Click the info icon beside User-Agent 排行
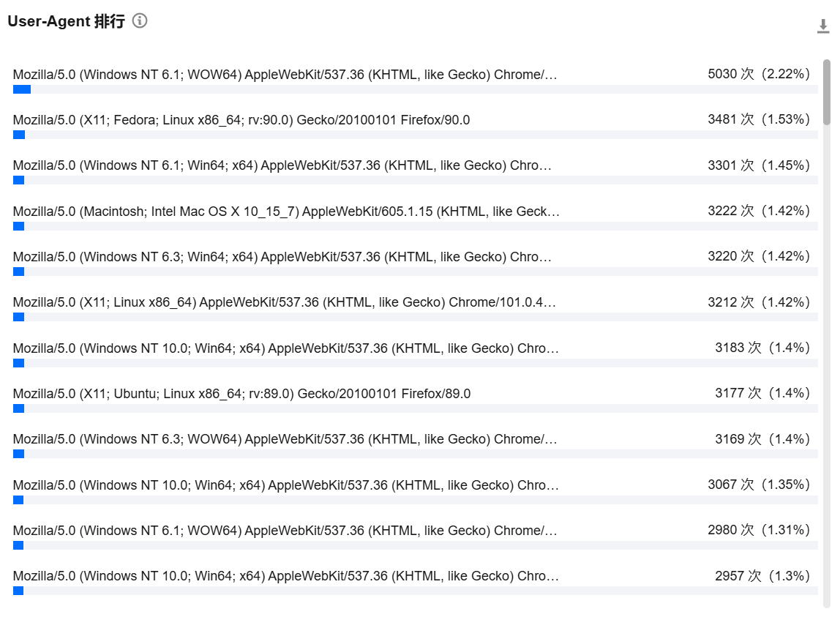Screen dimensions: 840x628 coord(140,20)
